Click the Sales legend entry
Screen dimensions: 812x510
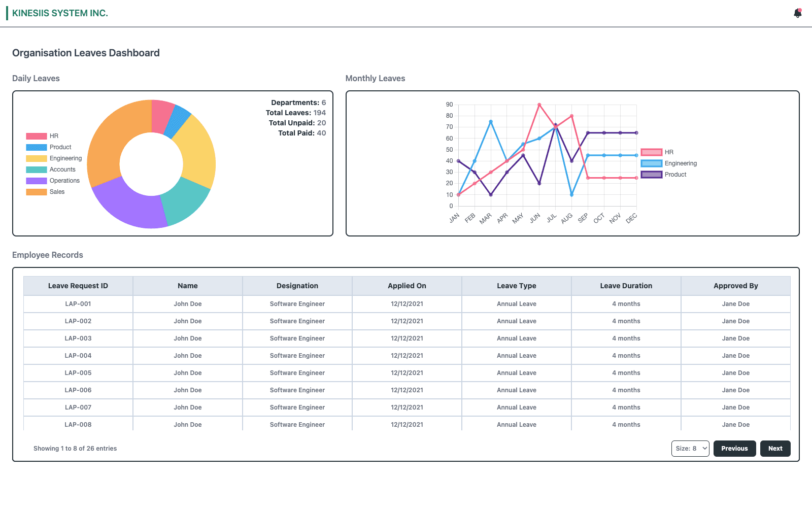click(x=46, y=192)
